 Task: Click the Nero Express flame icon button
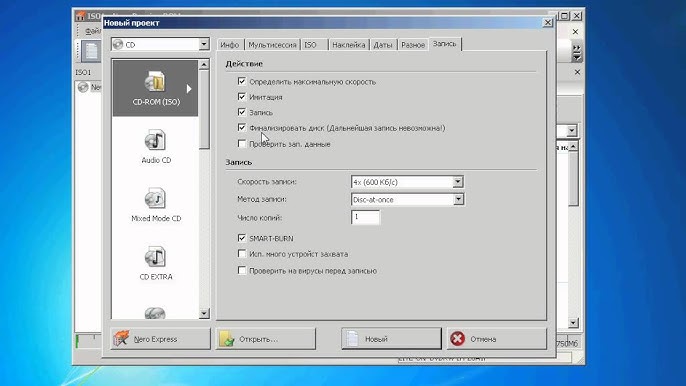[x=121, y=338]
